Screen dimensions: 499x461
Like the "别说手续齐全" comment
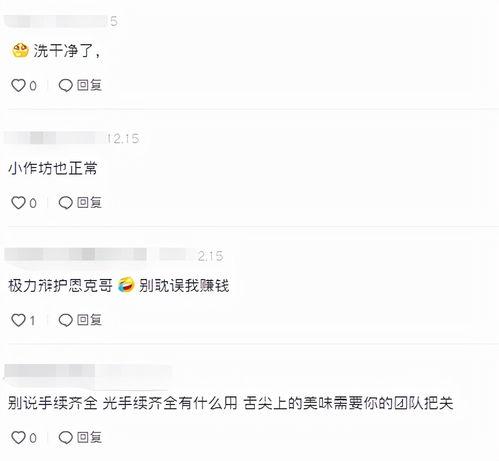(18, 438)
